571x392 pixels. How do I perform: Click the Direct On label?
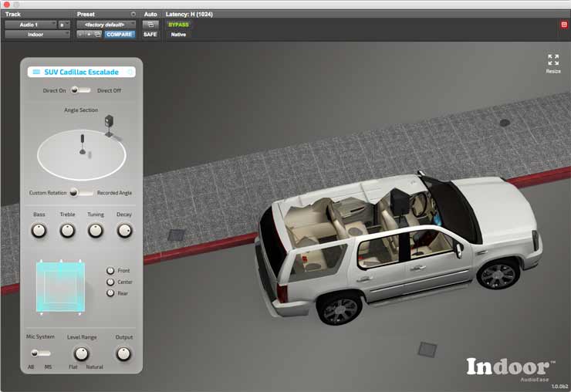[x=54, y=90]
